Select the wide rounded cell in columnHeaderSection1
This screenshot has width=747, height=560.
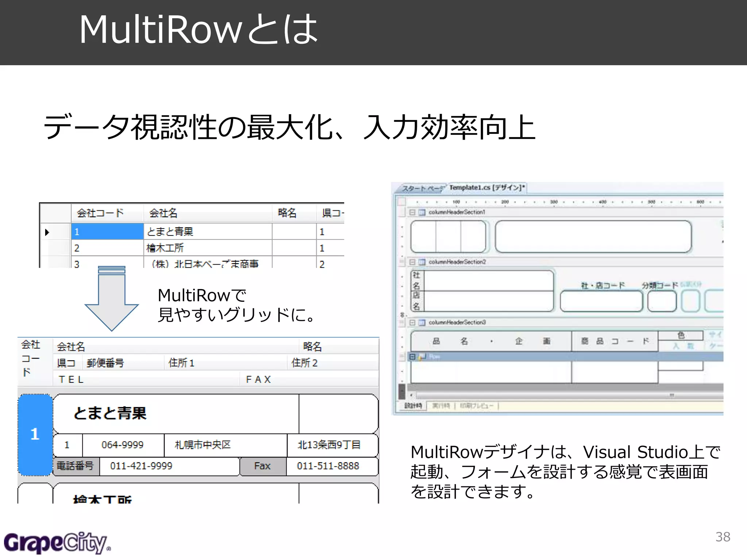tap(593, 236)
